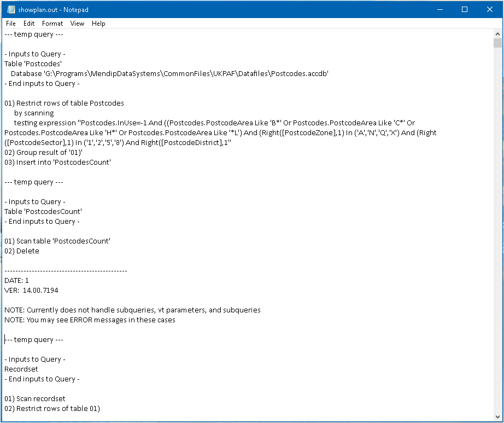Click the "testing expression" line
504x423 pixels.
point(214,123)
